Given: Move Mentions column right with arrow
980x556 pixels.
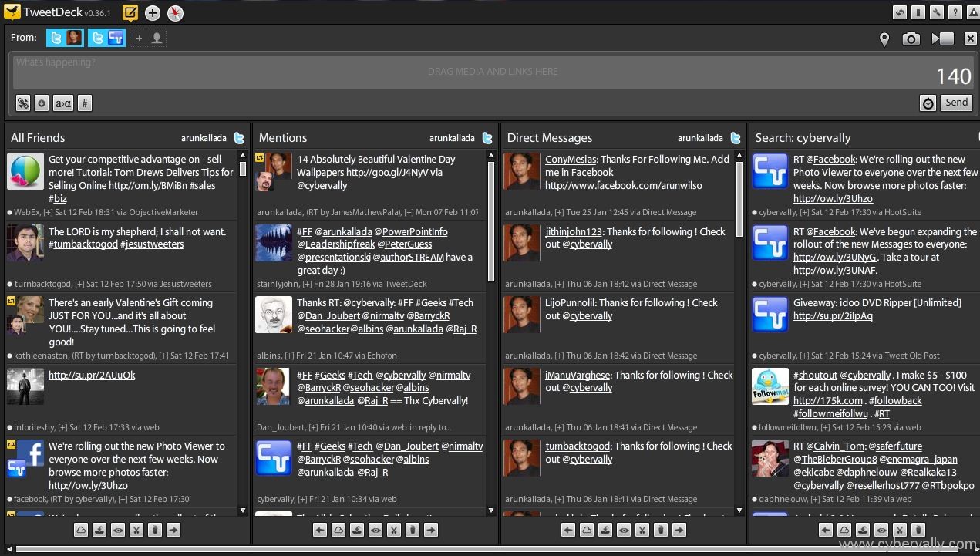Looking at the screenshot, I should (431, 530).
